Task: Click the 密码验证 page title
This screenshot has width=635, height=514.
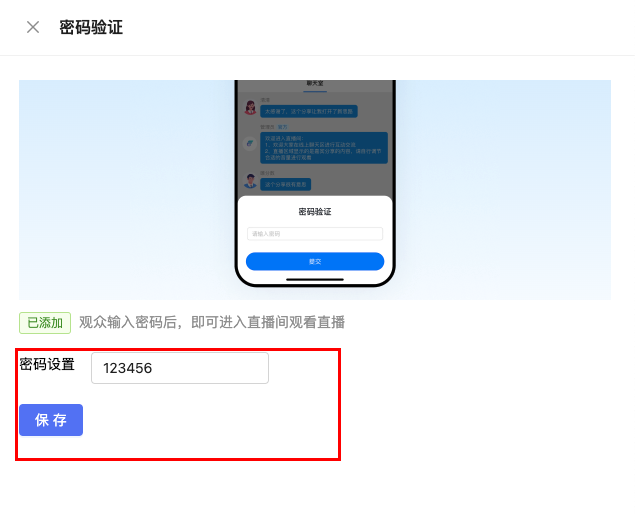Action: click(91, 28)
